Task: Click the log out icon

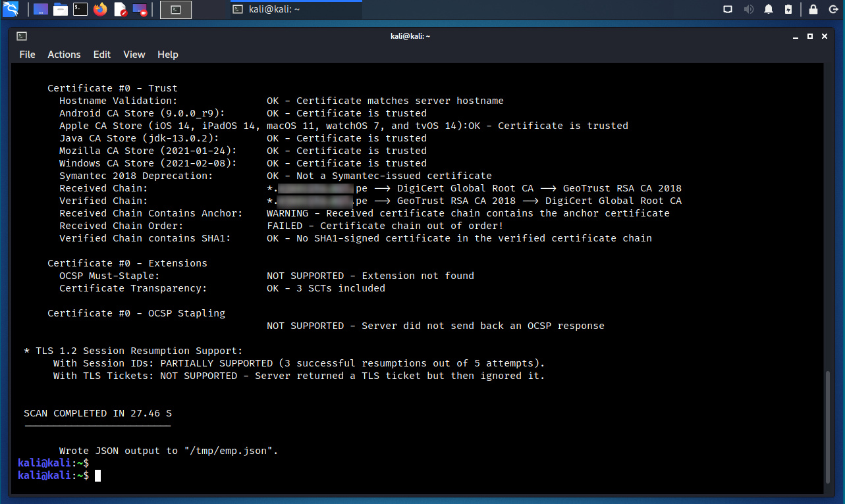Action: 833,9
